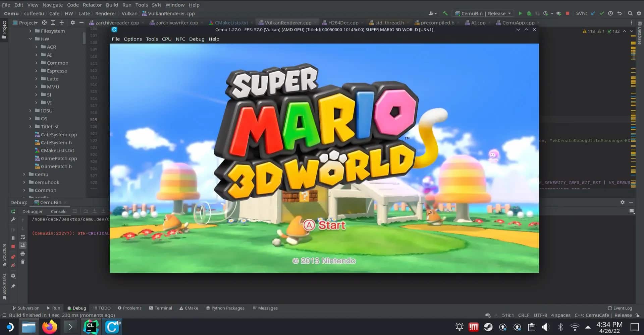Open the Event Log
This screenshot has width=644, height=335.
619,308
